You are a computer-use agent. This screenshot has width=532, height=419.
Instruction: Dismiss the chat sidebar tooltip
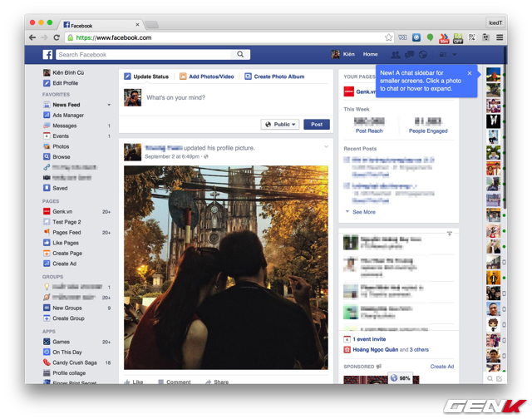(x=469, y=73)
